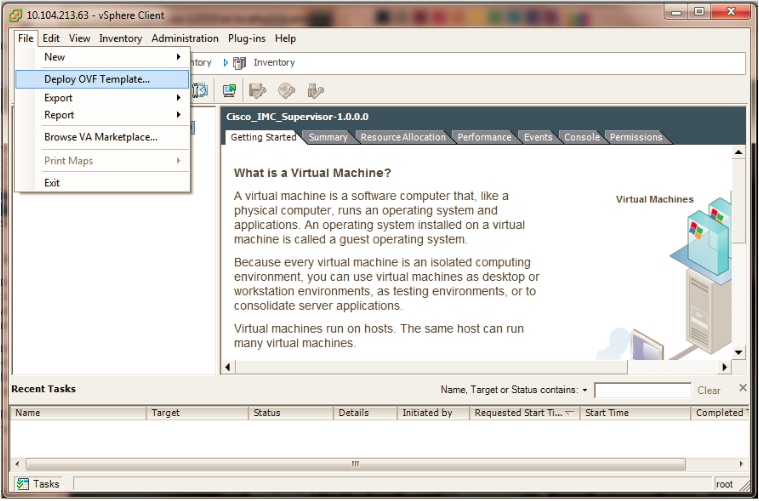The height and width of the screenshot is (501, 759).
Task: Sort tasks by Target column header
Action: click(x=197, y=413)
